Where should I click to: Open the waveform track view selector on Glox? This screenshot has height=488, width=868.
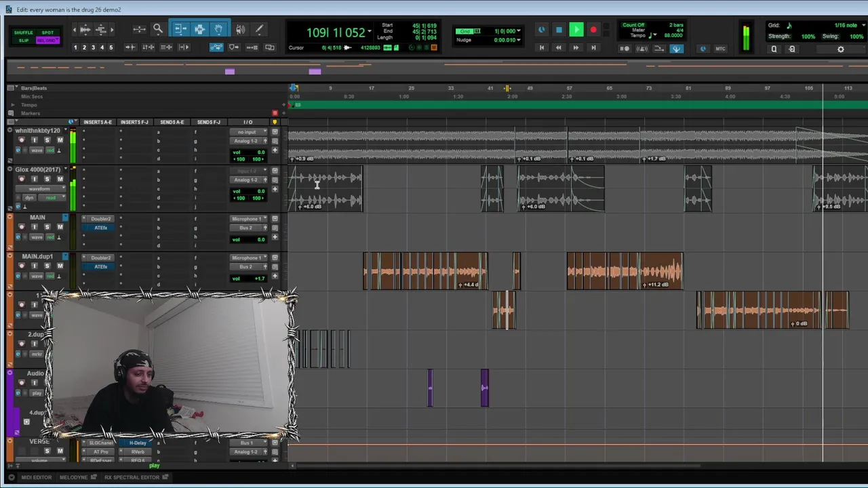coord(39,189)
